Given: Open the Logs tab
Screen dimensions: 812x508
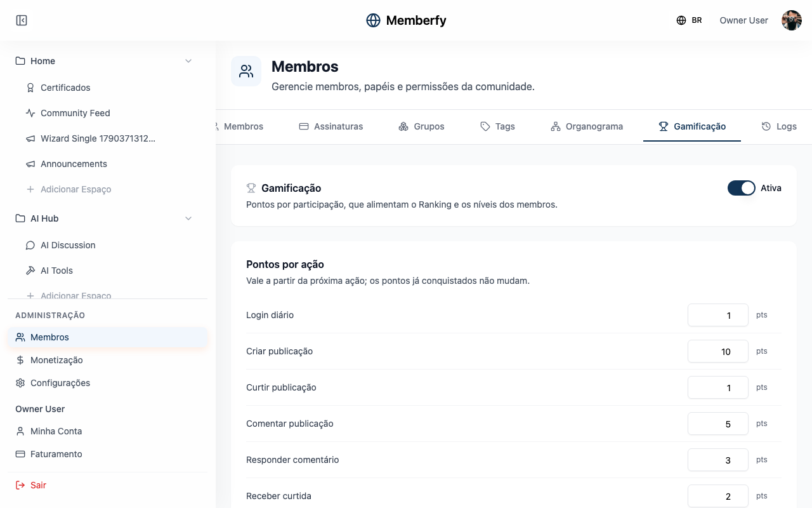Looking at the screenshot, I should 779,126.
